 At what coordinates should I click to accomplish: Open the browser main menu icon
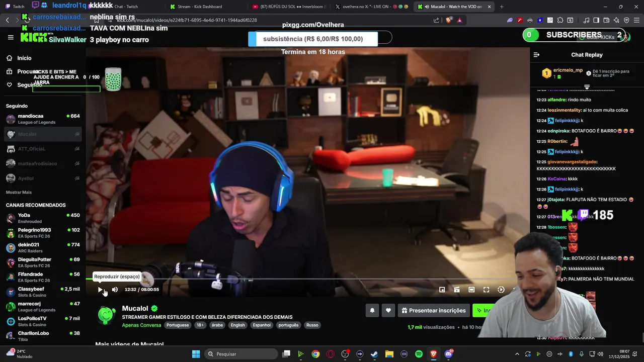637,20
